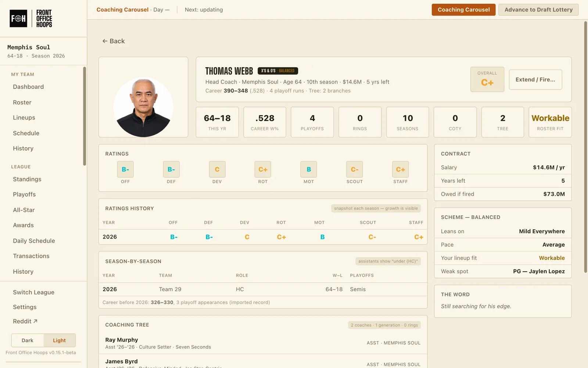The image size is (588, 368).
Task: Click the '2 coaches · 1 generation' tag
Action: [x=384, y=325]
